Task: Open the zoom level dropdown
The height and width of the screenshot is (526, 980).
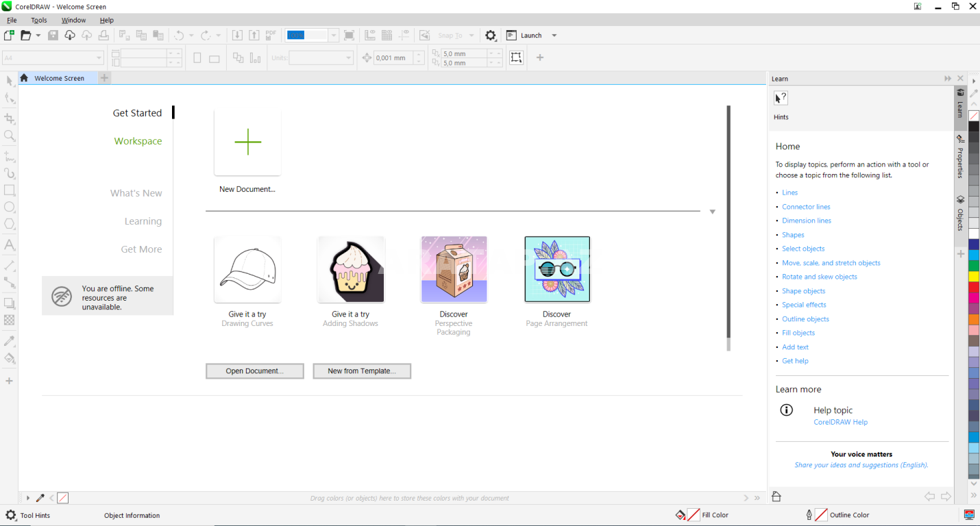Action: [x=334, y=36]
